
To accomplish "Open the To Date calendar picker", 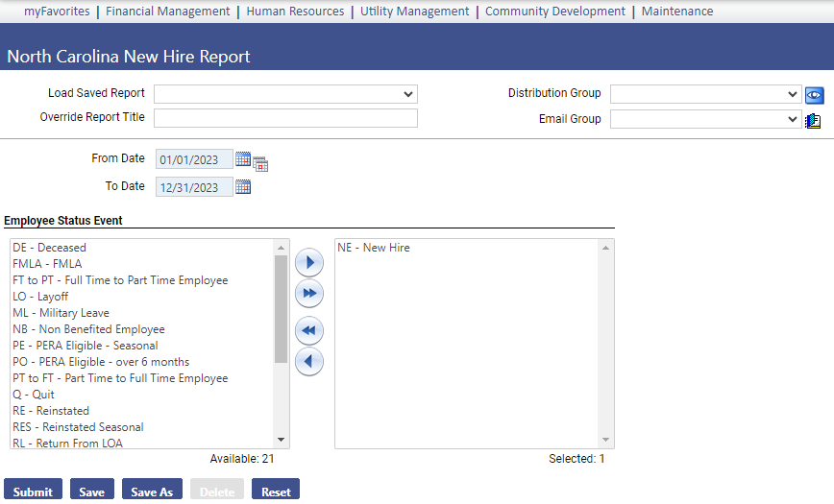I will click(243, 186).
